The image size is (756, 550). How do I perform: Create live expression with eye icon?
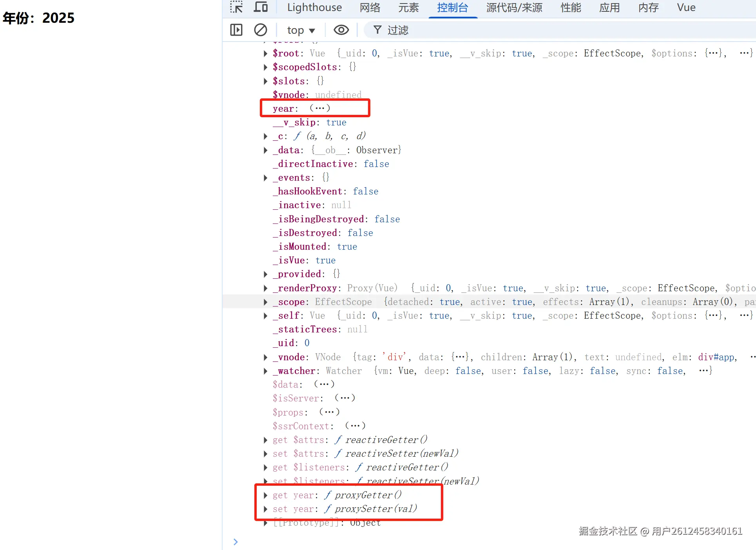point(341,30)
